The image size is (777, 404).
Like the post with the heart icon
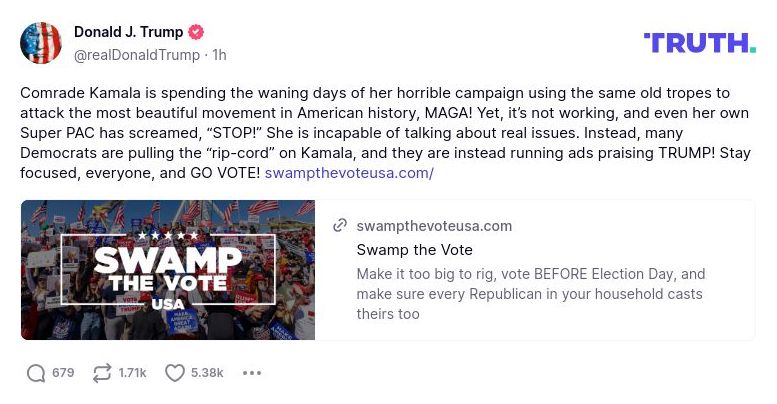175,373
